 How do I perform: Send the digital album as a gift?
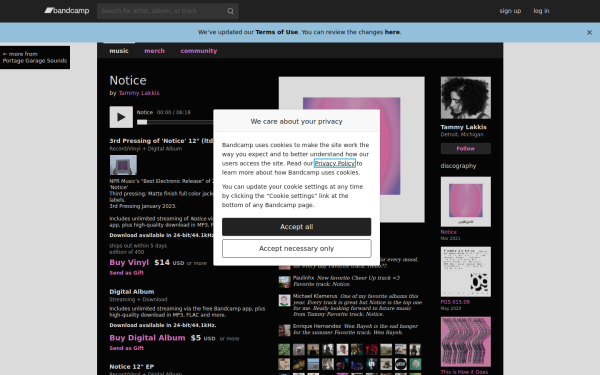tap(127, 348)
